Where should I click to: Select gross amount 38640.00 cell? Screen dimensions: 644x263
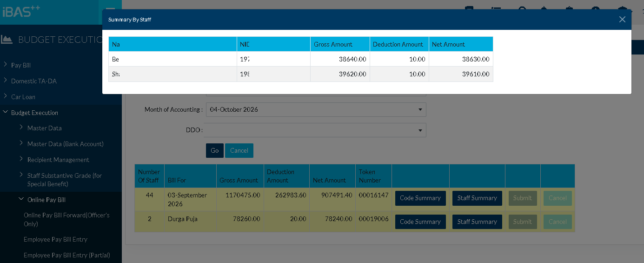click(340, 59)
